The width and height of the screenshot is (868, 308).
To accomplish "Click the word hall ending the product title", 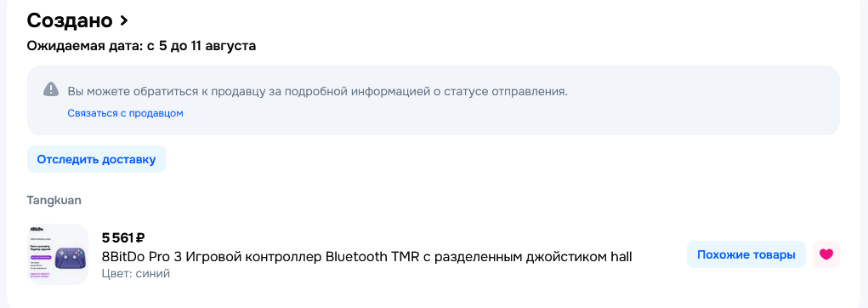I will pyautogui.click(x=621, y=256).
